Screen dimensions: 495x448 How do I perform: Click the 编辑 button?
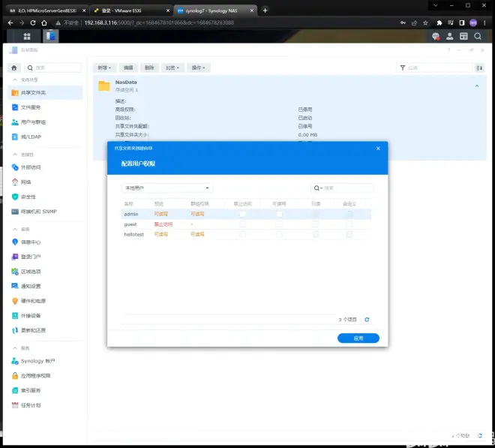128,68
